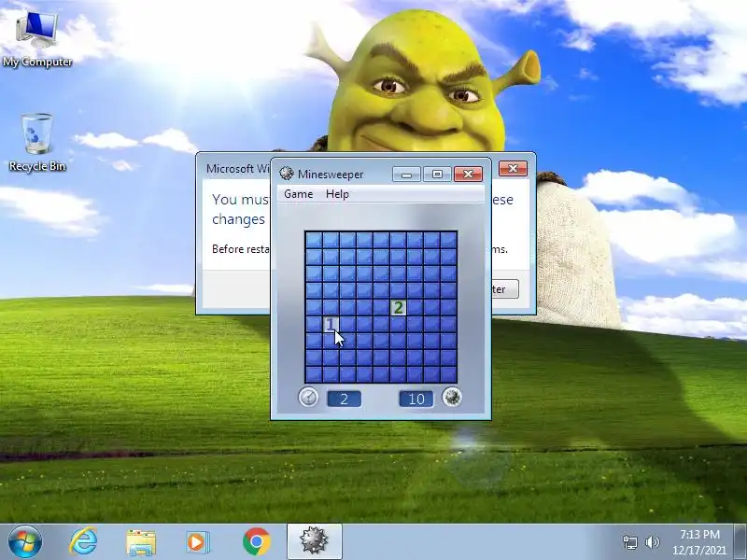
Task: Click the revealed blue 1 tile
Action: point(331,324)
